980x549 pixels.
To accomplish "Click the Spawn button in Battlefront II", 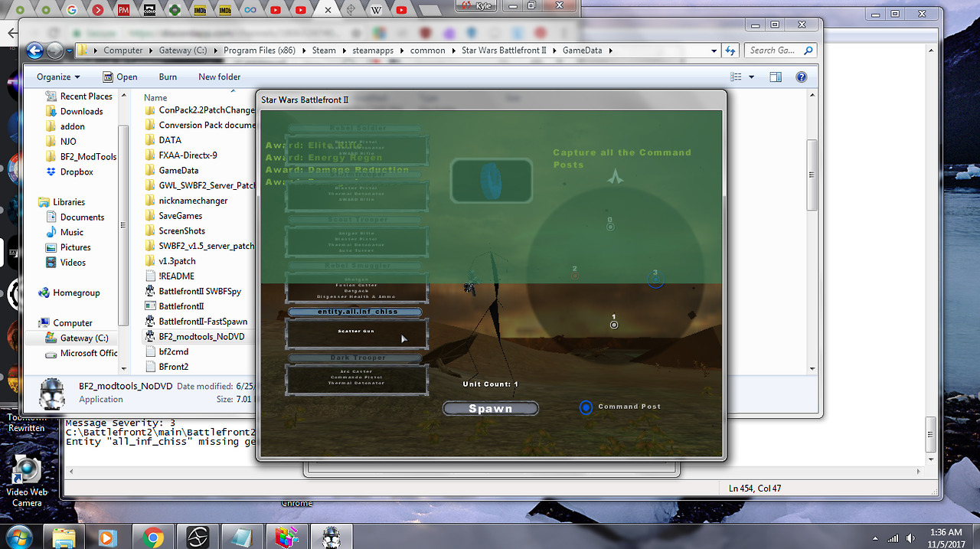I will (x=491, y=409).
